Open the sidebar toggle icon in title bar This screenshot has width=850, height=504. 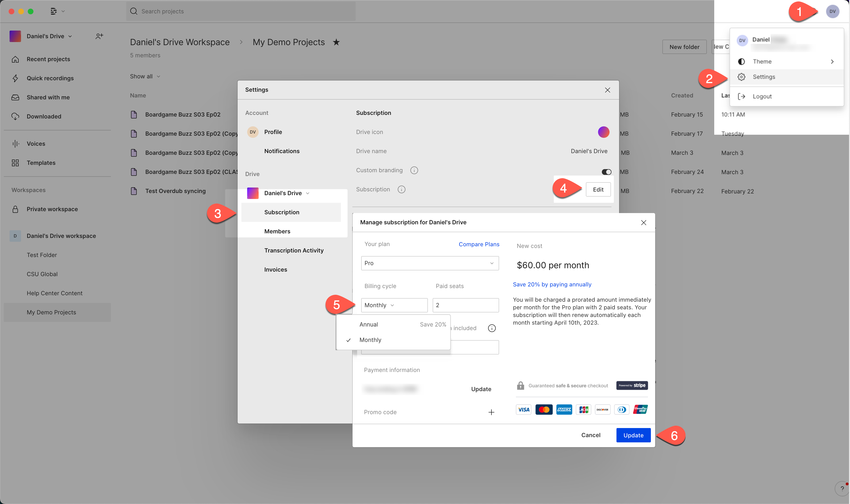pos(53,11)
